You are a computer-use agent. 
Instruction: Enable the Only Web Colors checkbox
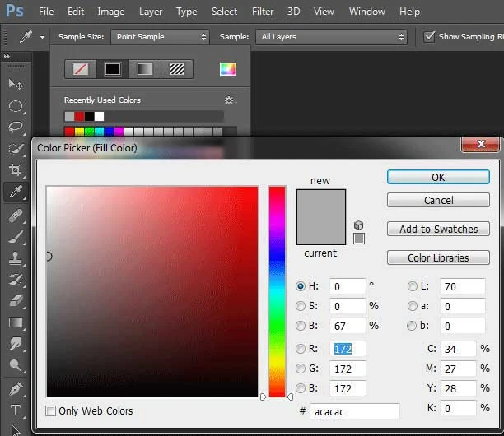coord(50,410)
